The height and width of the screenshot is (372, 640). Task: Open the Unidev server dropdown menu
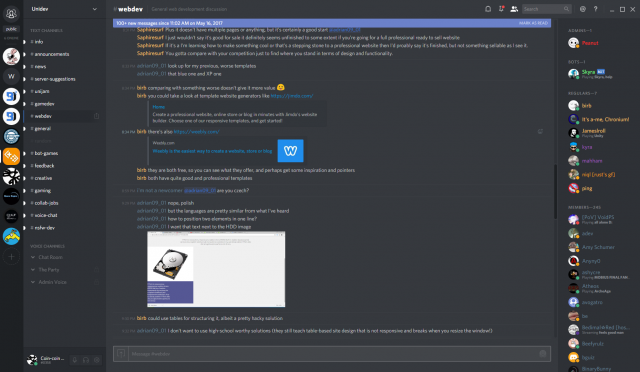click(64, 9)
